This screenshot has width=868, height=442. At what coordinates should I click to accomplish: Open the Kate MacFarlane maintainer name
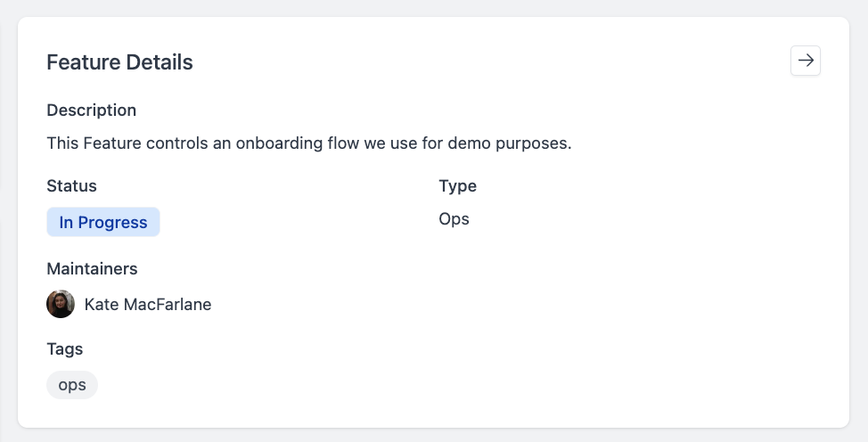(x=148, y=305)
